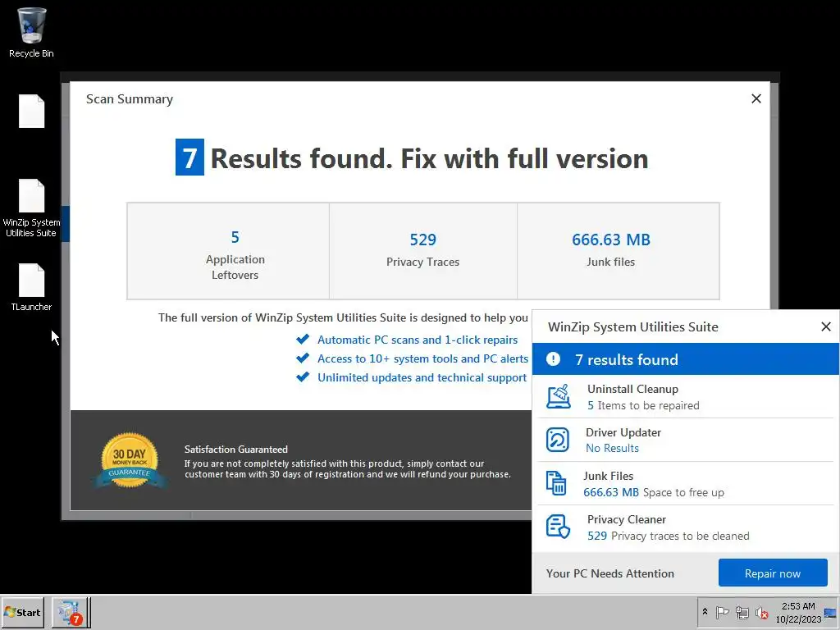840x630 pixels.
Task: Click the muted volume tray icon
Action: click(x=761, y=612)
